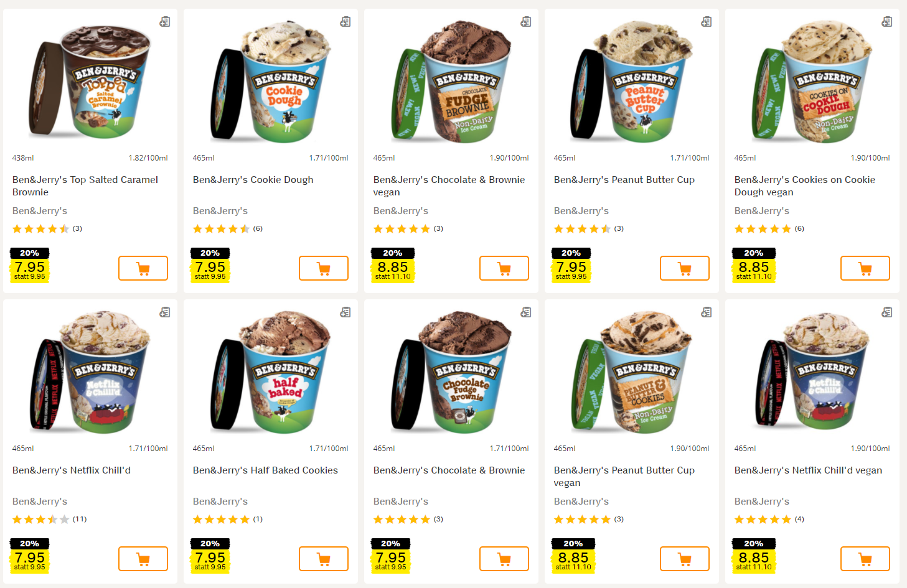The height and width of the screenshot is (588, 907).
Task: Open Ben&Jerry's Cookies on Cookie Dough vegan title
Action: pos(804,185)
